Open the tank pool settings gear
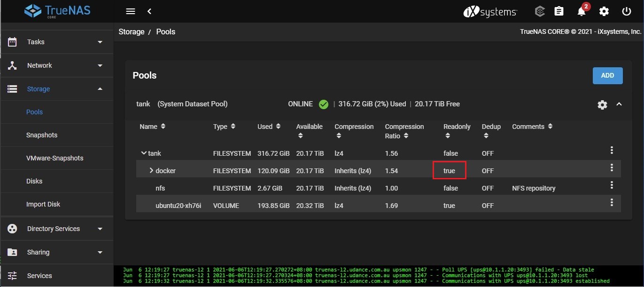This screenshot has width=644, height=287. click(602, 105)
